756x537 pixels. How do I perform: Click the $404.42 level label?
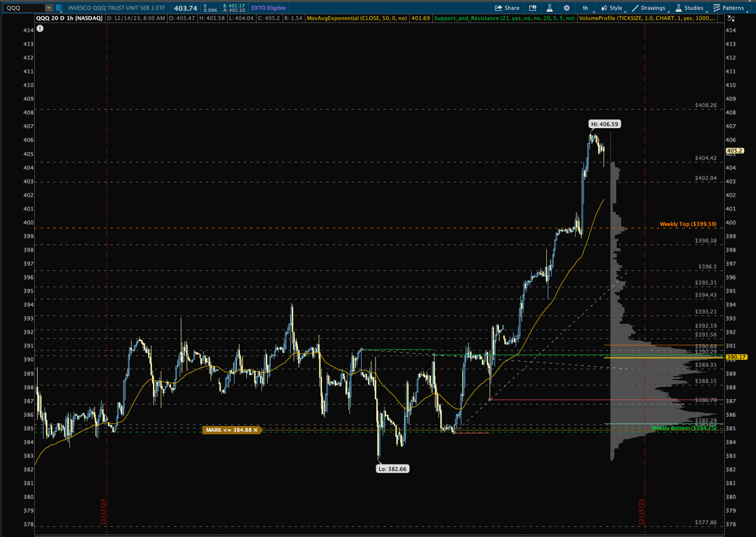706,158
